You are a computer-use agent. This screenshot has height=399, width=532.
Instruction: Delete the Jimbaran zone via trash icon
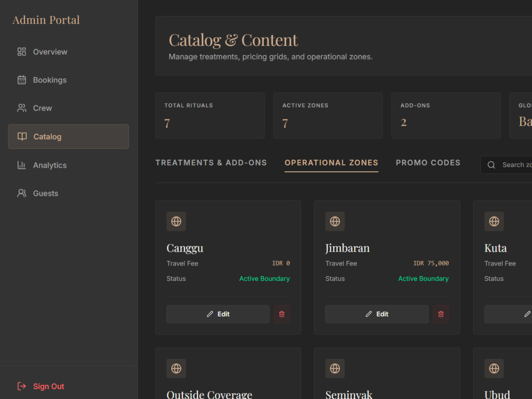coord(440,314)
